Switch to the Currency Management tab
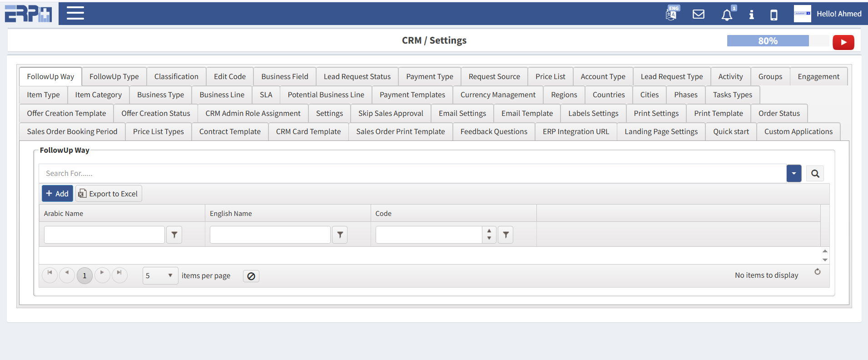 click(498, 95)
